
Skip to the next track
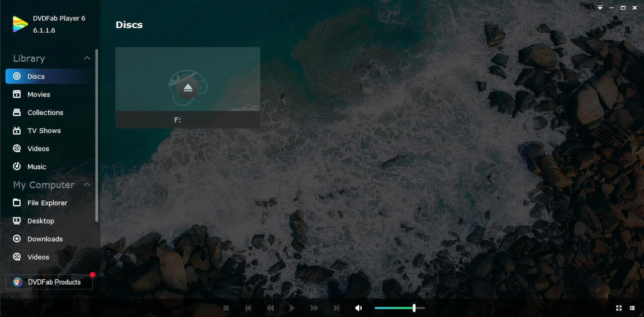pos(337,308)
